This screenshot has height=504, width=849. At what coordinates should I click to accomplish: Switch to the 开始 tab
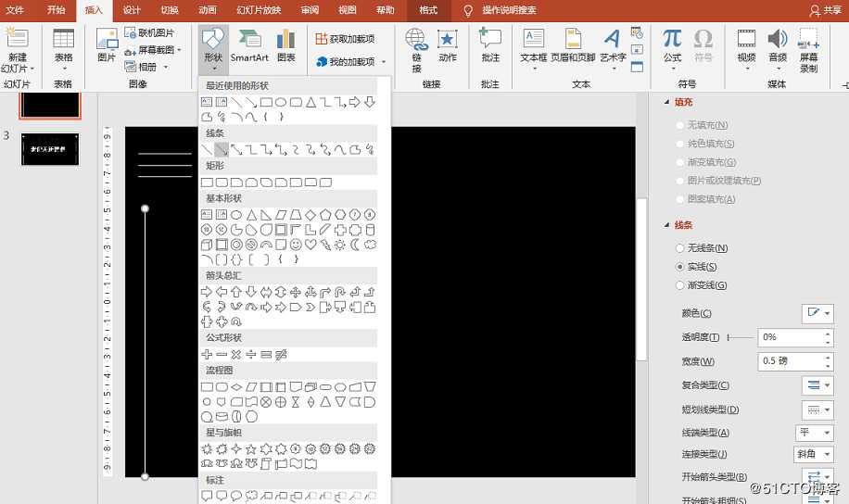pyautogui.click(x=56, y=10)
